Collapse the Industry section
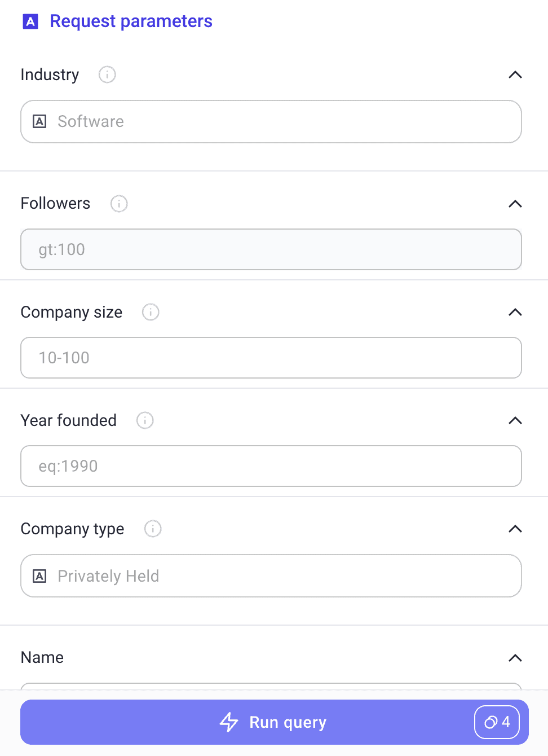 coord(515,74)
